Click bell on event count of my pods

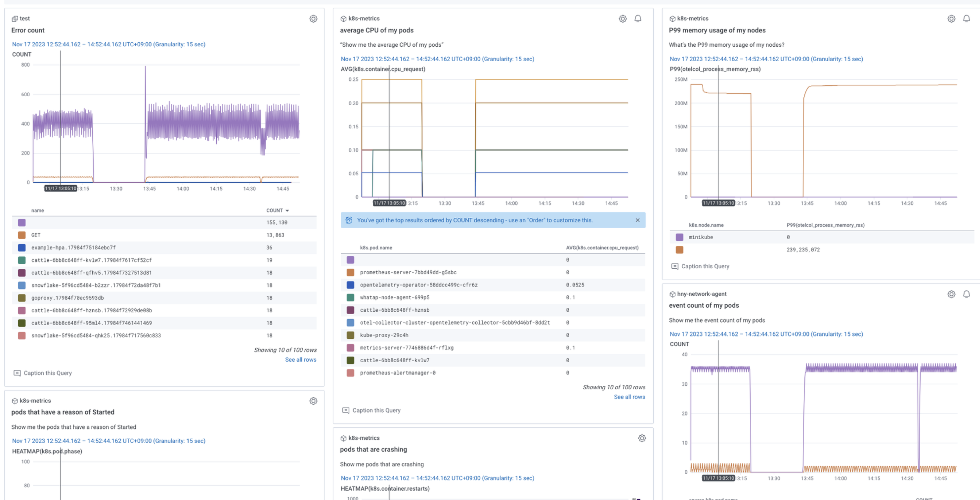coord(966,294)
